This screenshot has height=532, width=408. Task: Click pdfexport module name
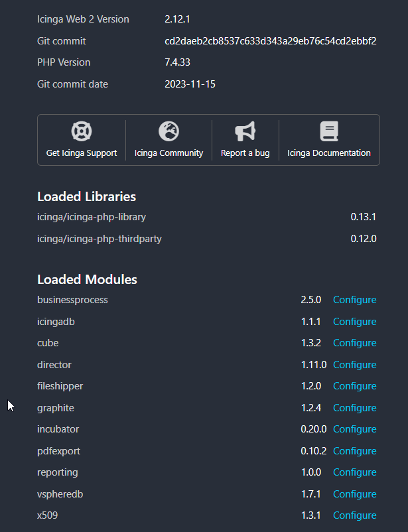58,451
